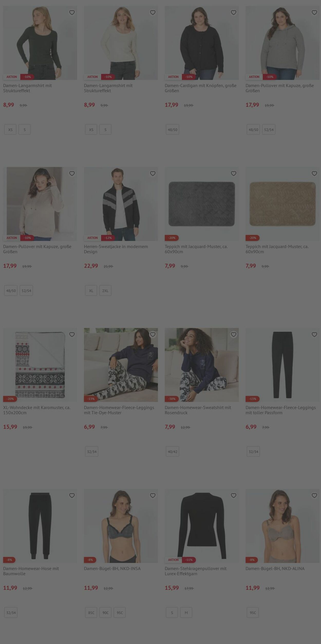Favorite the Herren-Sweatjacke with heart icon
Image resolution: width=321 pixels, height=644 pixels.
pos(153,174)
